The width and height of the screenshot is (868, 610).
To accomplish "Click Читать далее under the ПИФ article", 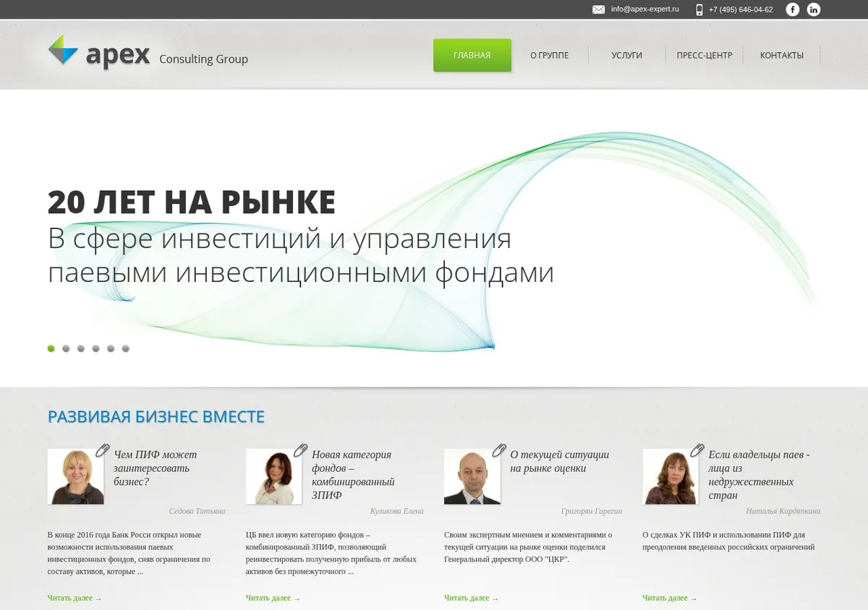I will [x=75, y=598].
